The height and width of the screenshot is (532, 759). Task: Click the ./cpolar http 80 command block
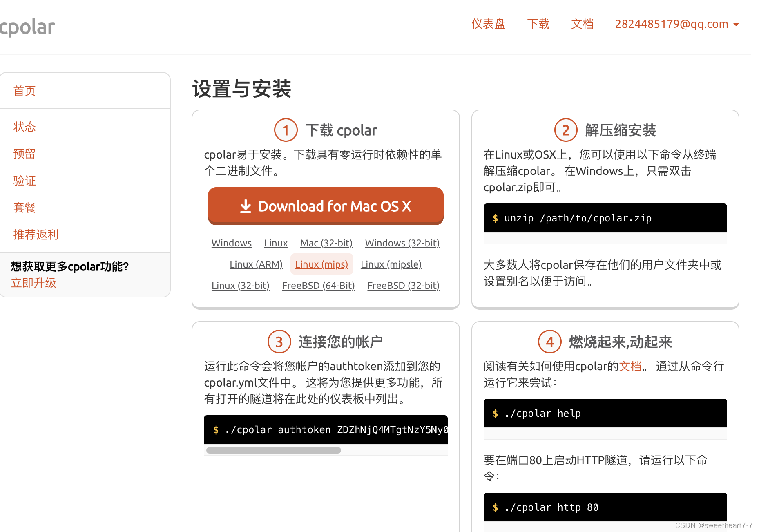coord(605,507)
